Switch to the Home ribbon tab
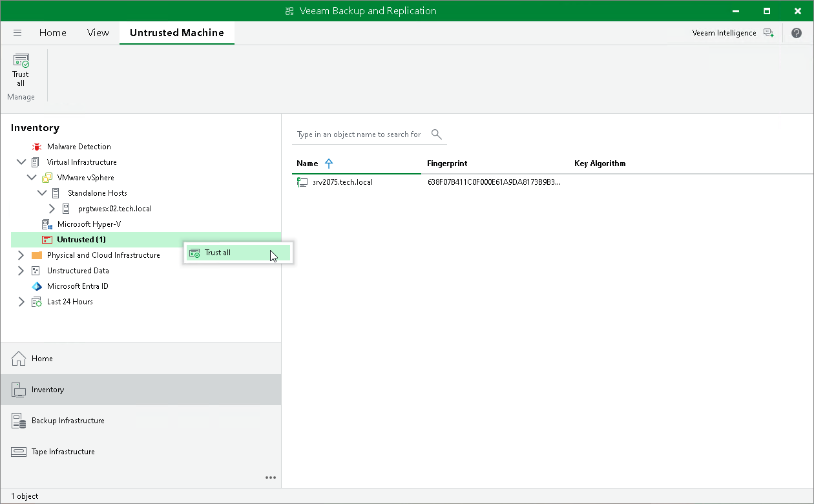 (53, 33)
